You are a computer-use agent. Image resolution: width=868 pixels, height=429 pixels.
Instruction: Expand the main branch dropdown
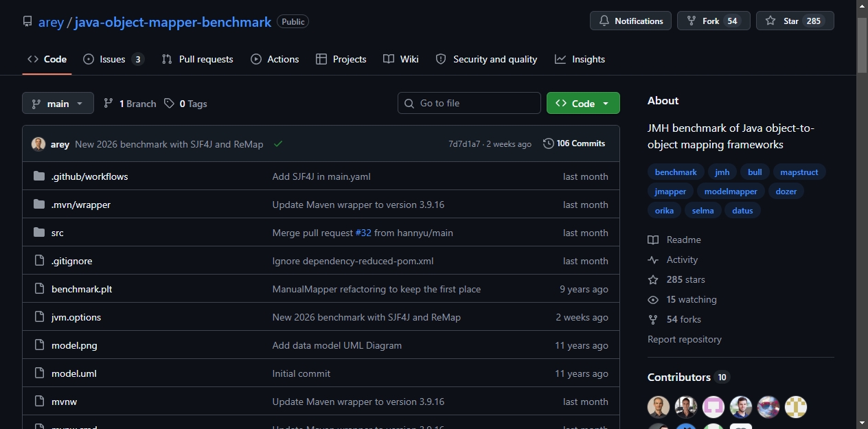pyautogui.click(x=58, y=103)
